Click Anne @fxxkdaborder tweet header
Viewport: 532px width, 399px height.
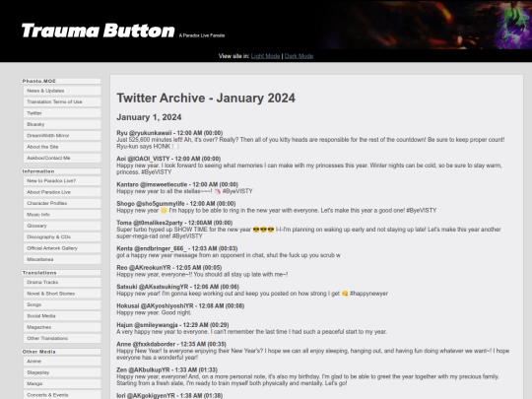pyautogui.click(x=171, y=344)
